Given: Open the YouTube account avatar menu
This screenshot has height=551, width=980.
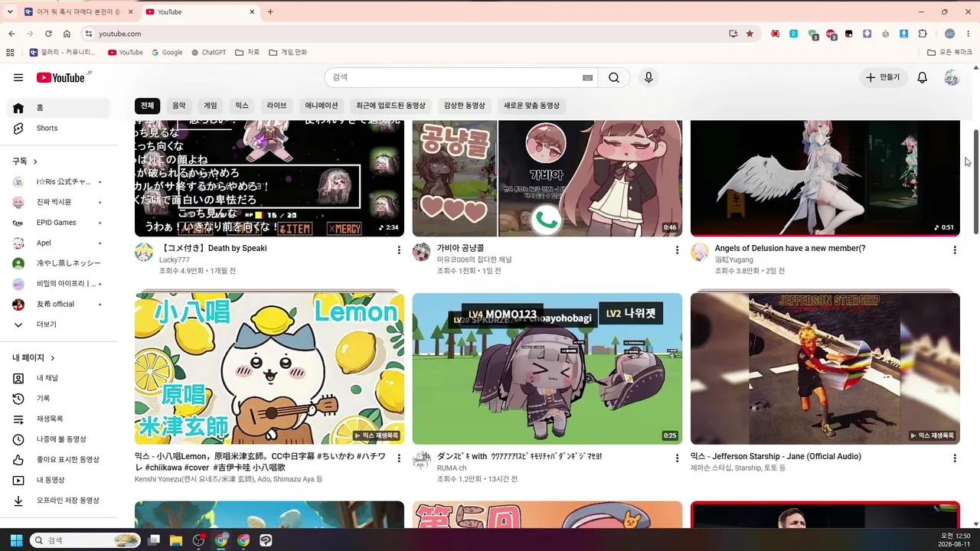Looking at the screenshot, I should [x=952, y=77].
